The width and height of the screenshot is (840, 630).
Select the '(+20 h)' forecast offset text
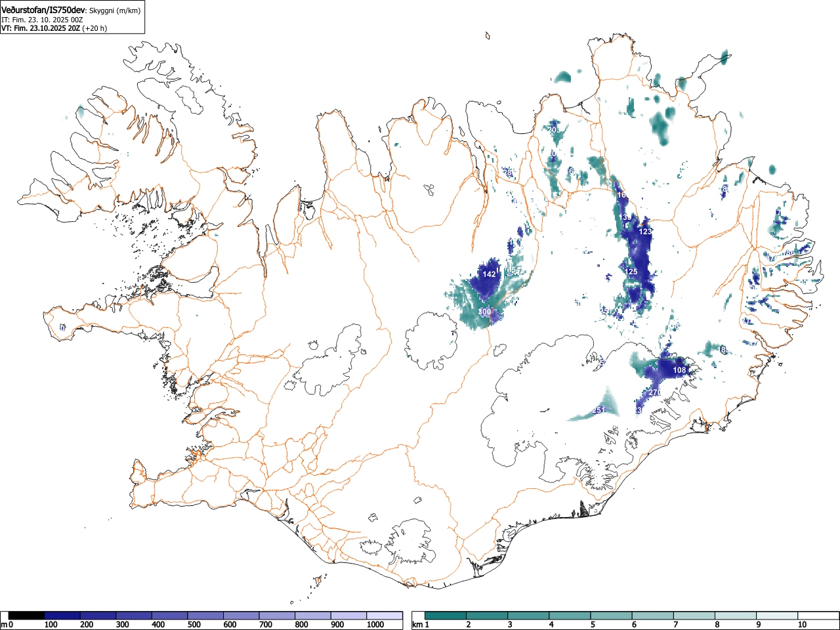(94, 28)
